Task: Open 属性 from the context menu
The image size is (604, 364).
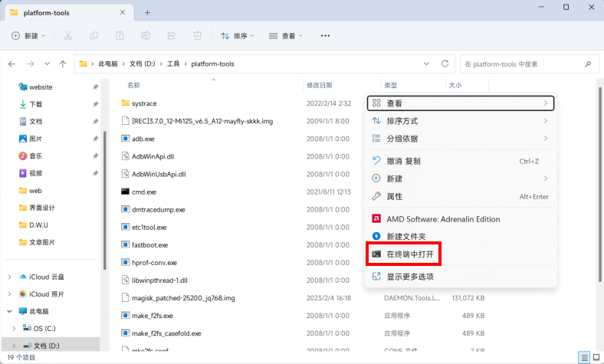Action: tap(395, 196)
